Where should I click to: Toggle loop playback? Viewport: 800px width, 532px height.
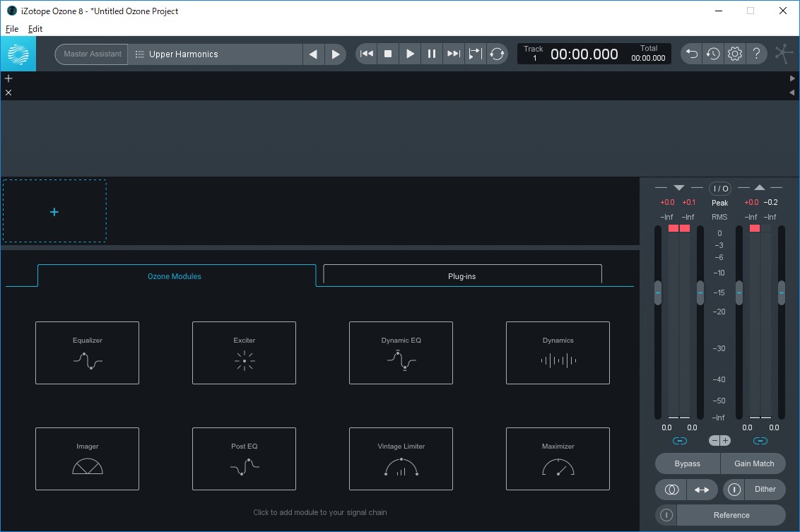(x=496, y=54)
